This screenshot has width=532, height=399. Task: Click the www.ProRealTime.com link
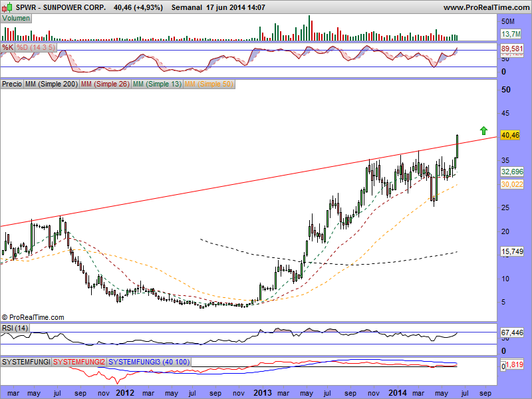(486, 7)
